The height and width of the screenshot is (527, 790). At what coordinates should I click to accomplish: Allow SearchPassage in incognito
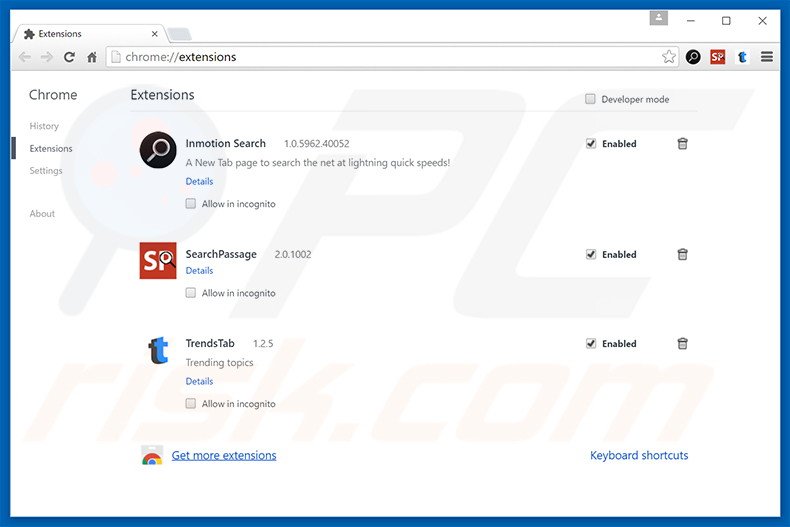(190, 293)
